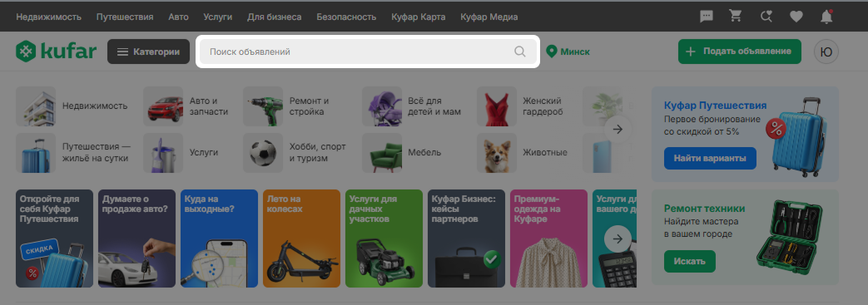Open Куфар Бизнес кейсы партнеров banner
The width and height of the screenshot is (868, 305).
pyautogui.click(x=467, y=239)
